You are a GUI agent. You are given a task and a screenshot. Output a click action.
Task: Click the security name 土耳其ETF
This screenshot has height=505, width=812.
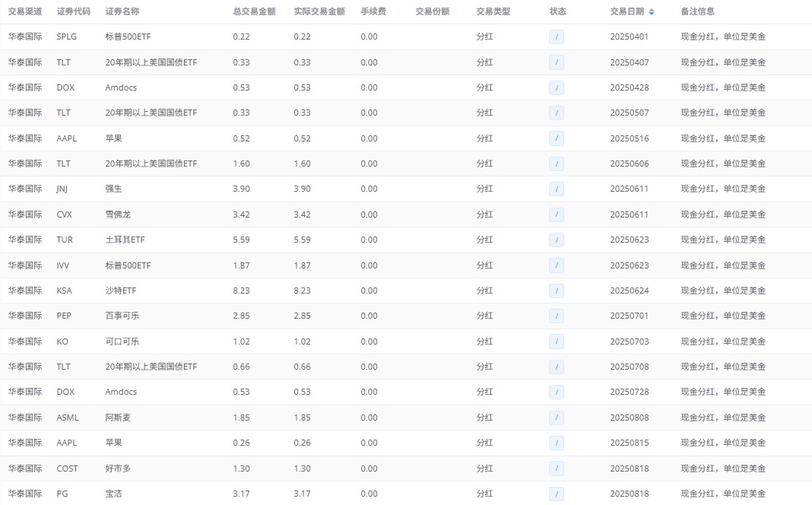pyautogui.click(x=125, y=240)
